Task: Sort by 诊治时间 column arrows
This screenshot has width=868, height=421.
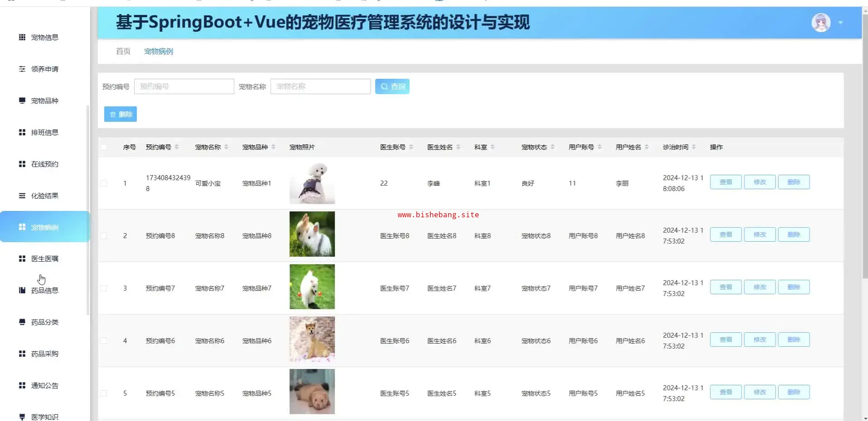Action: [x=694, y=147]
